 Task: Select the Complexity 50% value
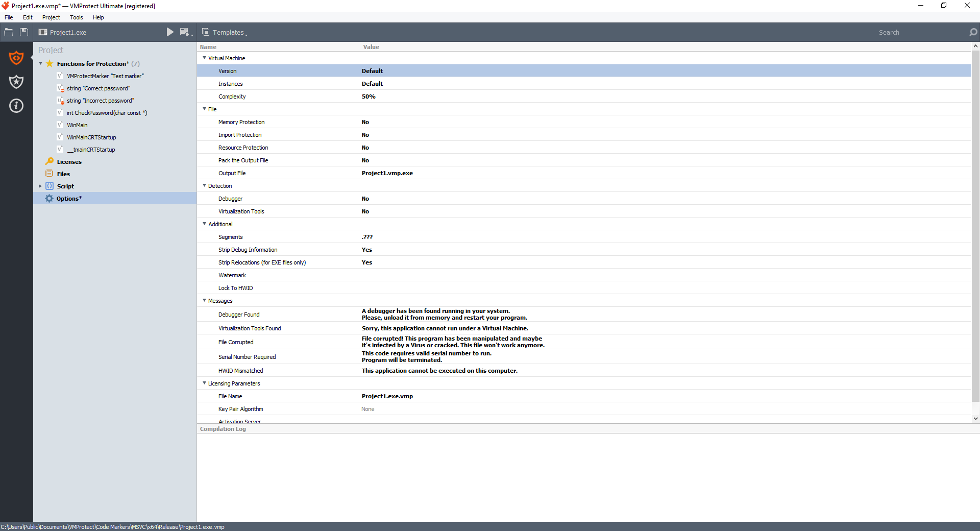(x=369, y=96)
